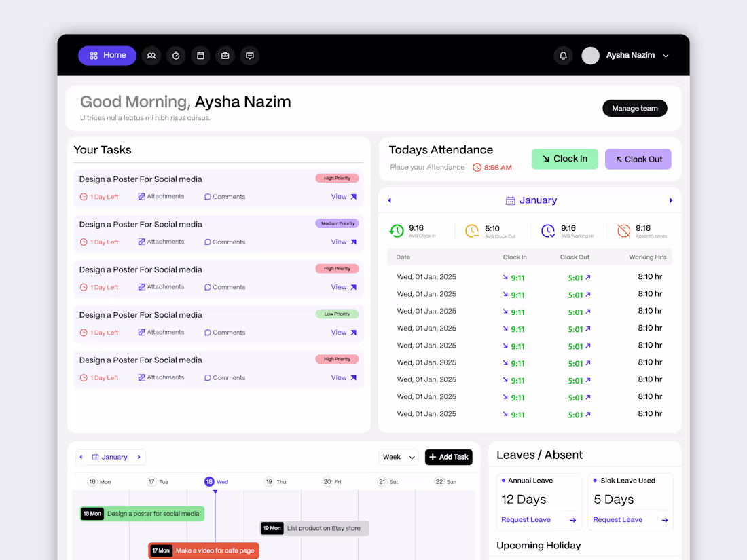The width and height of the screenshot is (747, 560).
Task: Click the notification bell icon
Action: tap(563, 56)
